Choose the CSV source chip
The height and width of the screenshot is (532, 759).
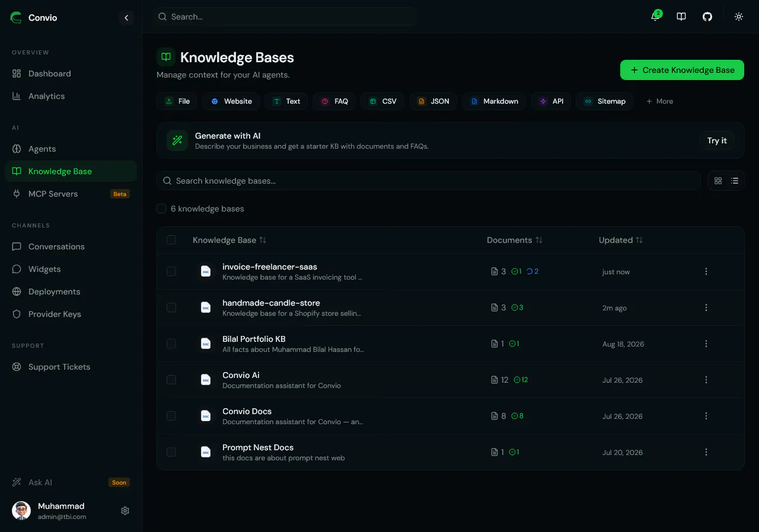383,101
